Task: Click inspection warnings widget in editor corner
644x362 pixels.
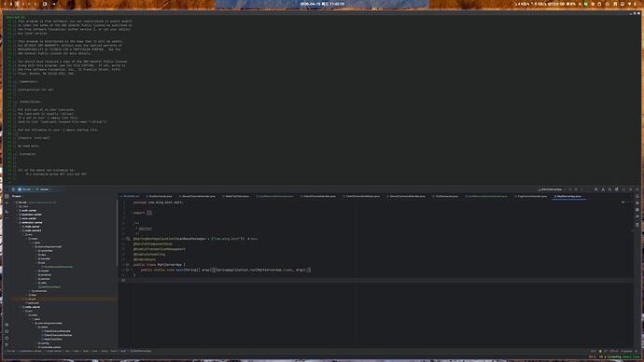Action: click(x=623, y=202)
